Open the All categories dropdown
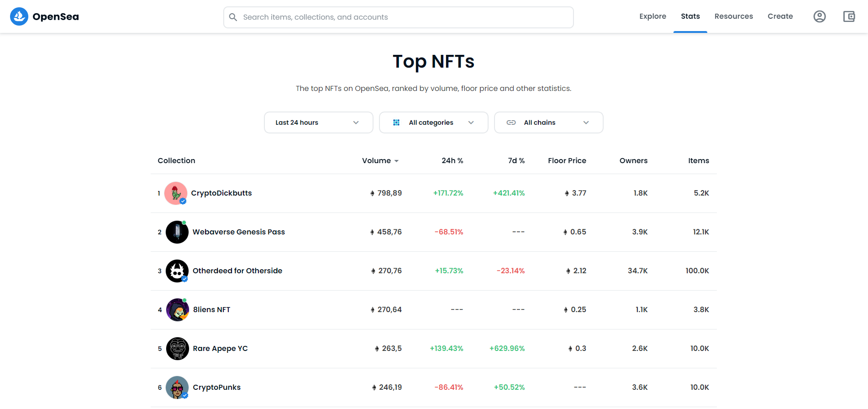Viewport: 868px width, 409px height. (433, 122)
